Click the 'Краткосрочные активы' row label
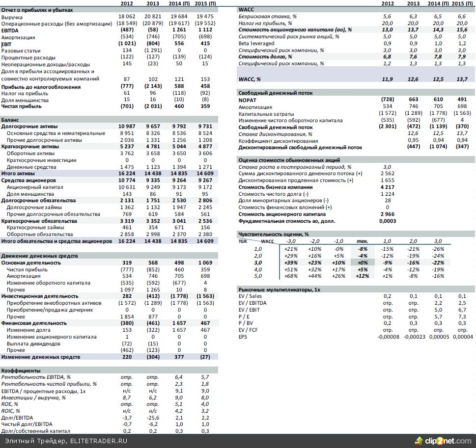This screenshot has height=448, width=476. coord(30,147)
